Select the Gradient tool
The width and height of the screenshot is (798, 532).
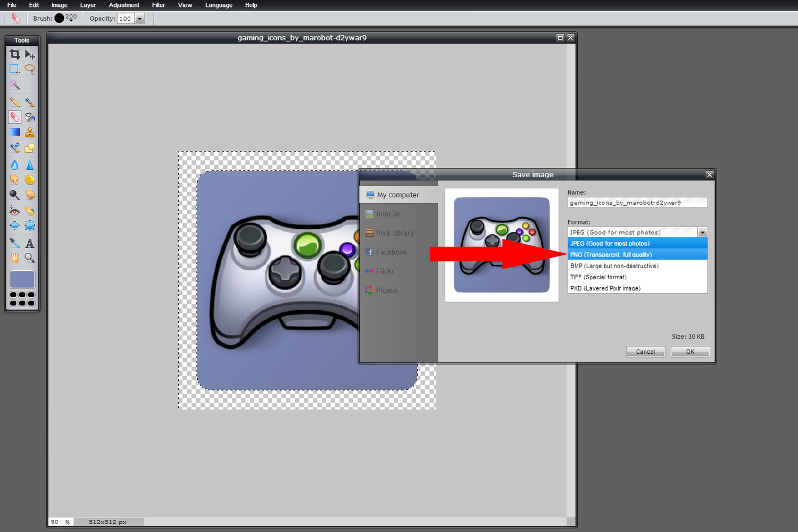point(14,132)
